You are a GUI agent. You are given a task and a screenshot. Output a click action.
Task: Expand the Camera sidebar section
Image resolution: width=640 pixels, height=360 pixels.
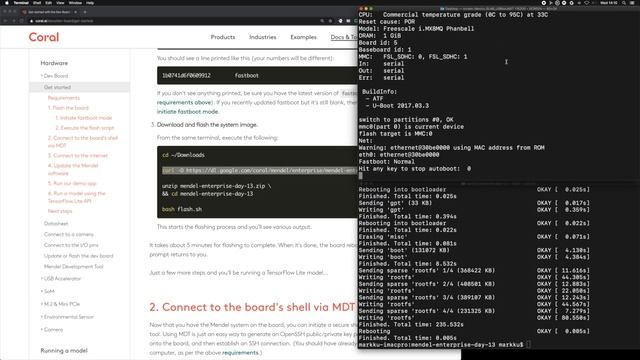point(52,329)
